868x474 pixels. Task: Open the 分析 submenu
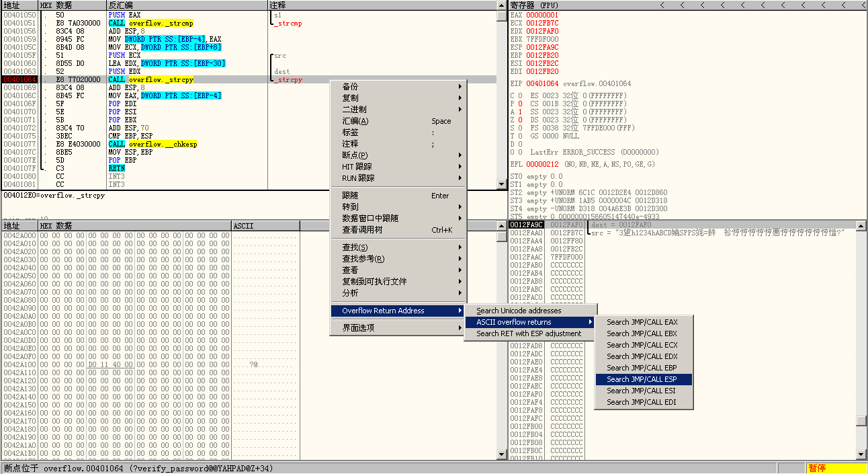399,293
